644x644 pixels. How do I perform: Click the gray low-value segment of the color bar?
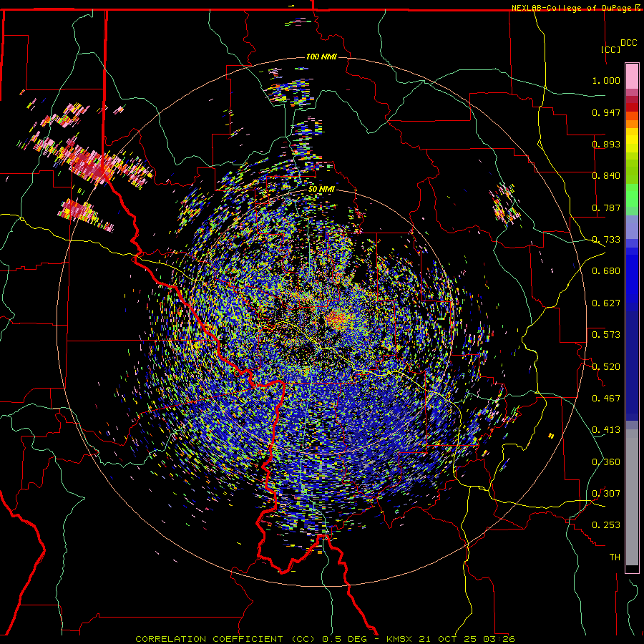coord(632,497)
